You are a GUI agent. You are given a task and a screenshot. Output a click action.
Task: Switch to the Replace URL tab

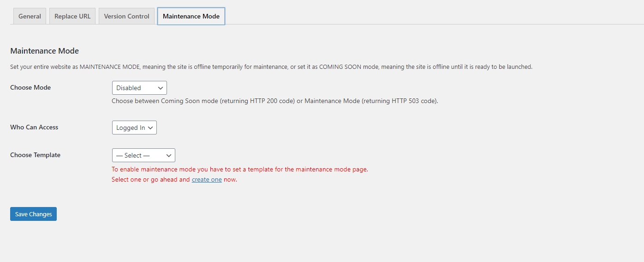[x=72, y=16]
